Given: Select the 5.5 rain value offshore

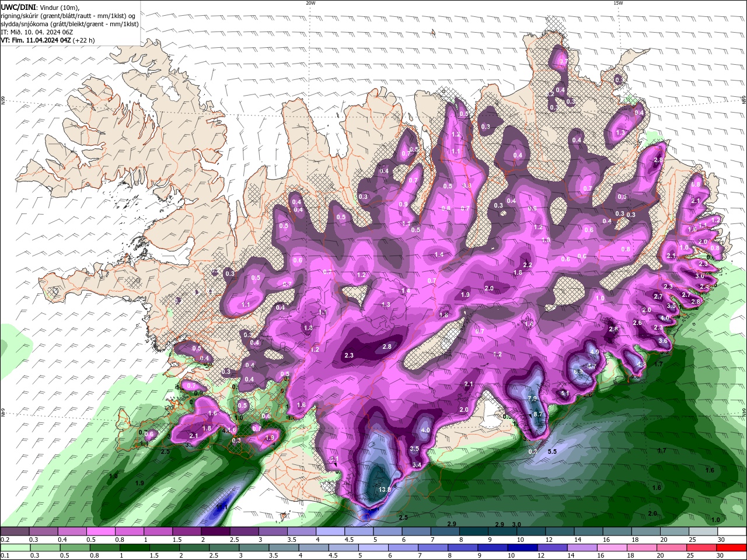Looking at the screenshot, I should tap(553, 452).
